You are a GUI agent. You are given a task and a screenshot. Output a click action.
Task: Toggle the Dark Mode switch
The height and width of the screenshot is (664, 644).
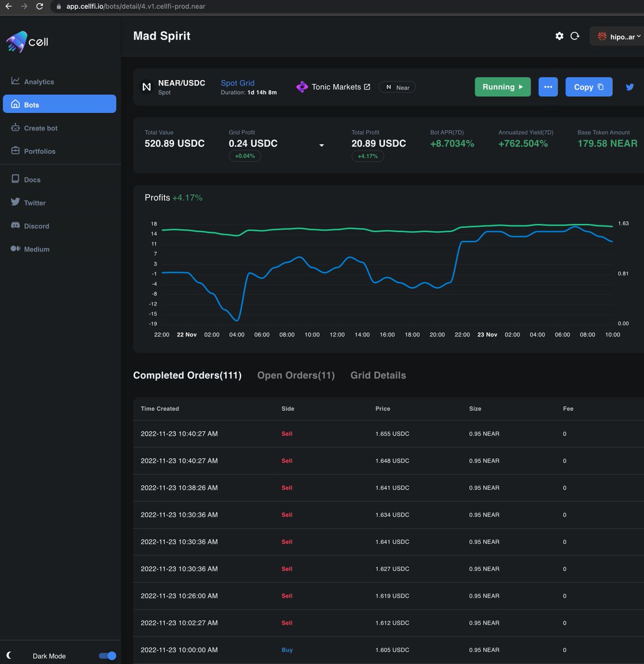tap(107, 656)
